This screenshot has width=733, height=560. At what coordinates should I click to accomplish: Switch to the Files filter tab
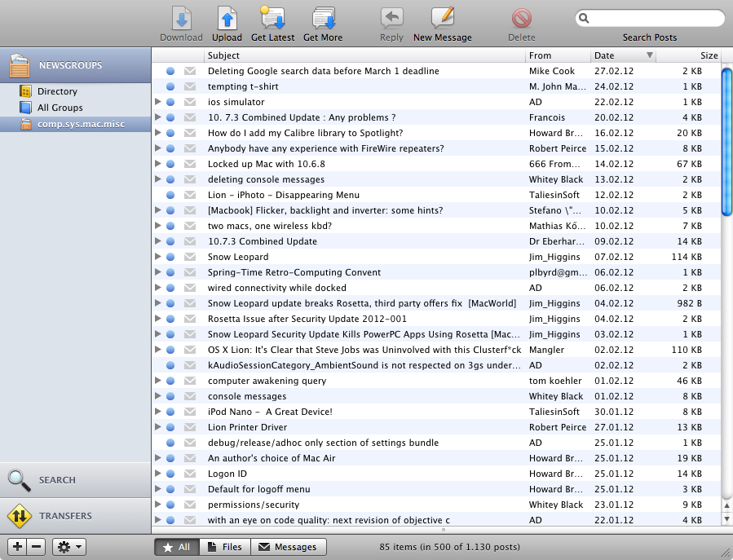(x=224, y=547)
